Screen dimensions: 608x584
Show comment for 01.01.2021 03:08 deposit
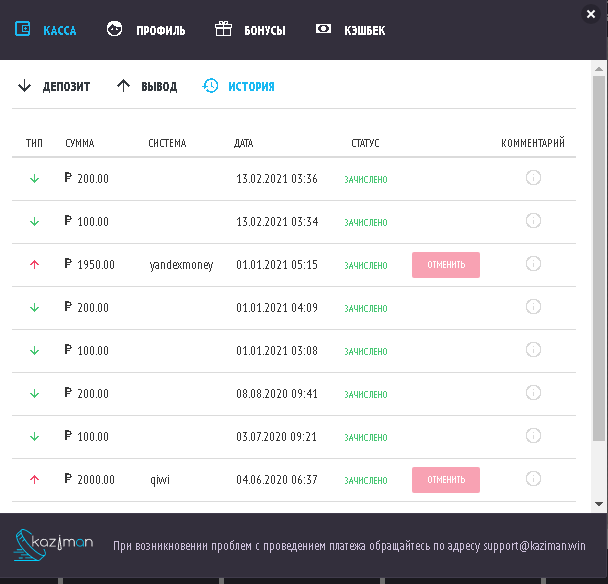pos(533,350)
